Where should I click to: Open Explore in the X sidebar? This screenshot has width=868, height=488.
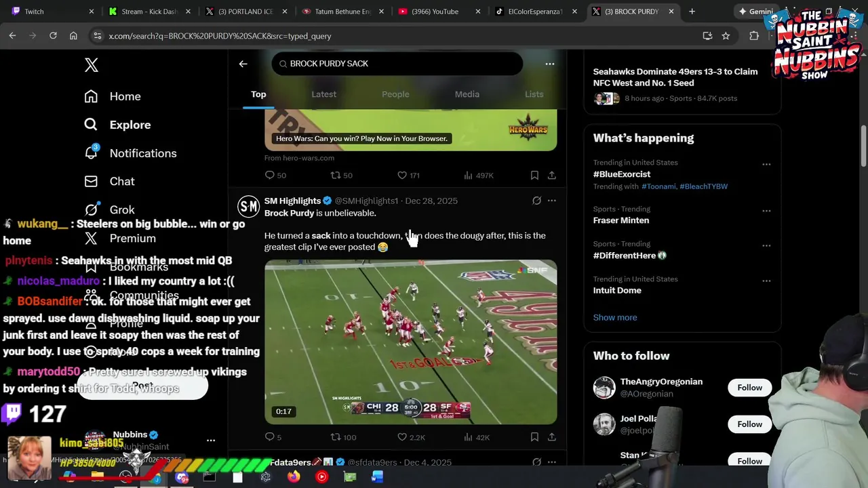[117, 125]
